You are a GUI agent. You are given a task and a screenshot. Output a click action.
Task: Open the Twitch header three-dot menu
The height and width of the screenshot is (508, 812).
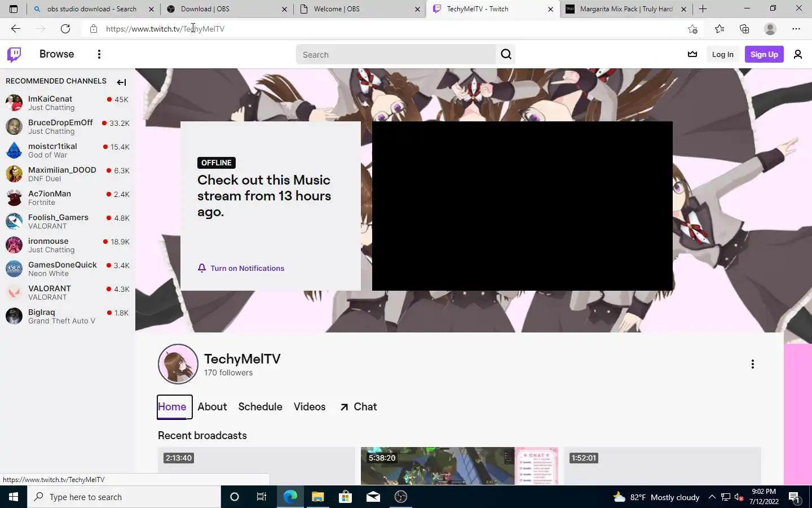(99, 54)
